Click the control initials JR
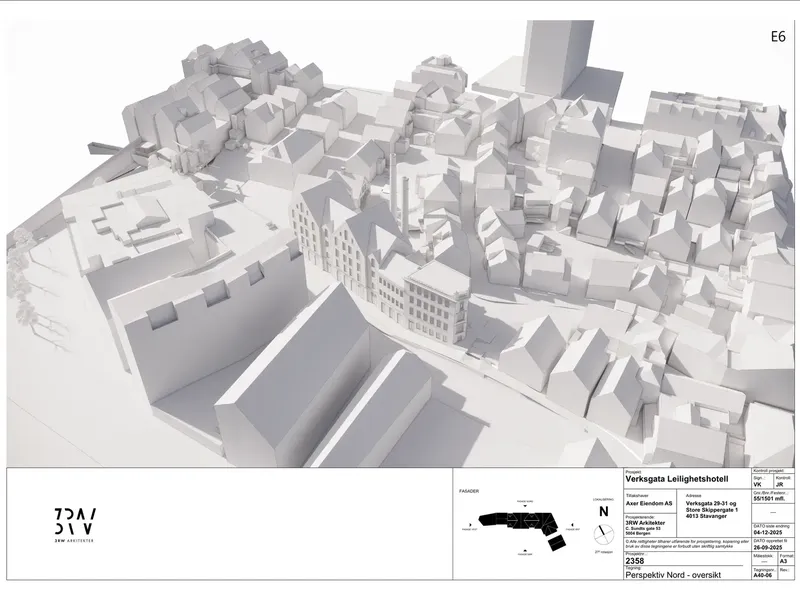 (779, 485)
